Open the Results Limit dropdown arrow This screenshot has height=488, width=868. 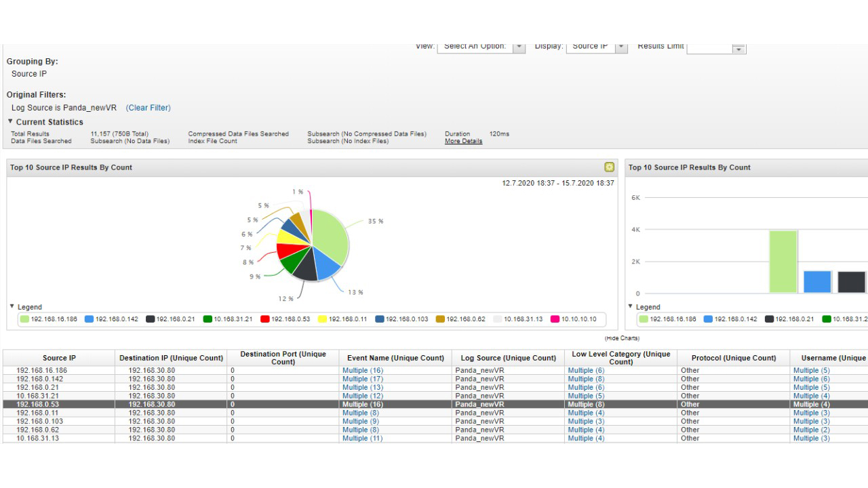click(739, 48)
